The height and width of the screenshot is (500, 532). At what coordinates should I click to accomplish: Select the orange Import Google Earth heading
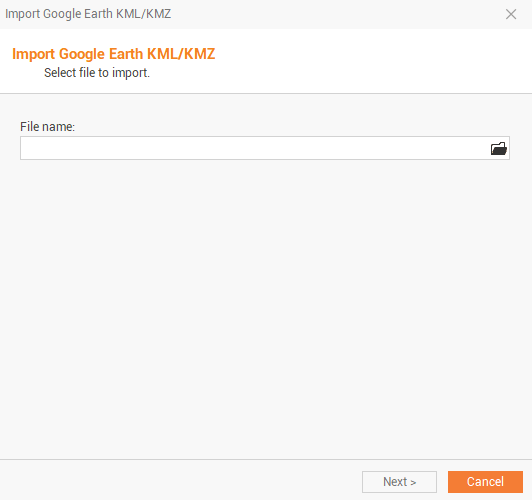(x=114, y=54)
